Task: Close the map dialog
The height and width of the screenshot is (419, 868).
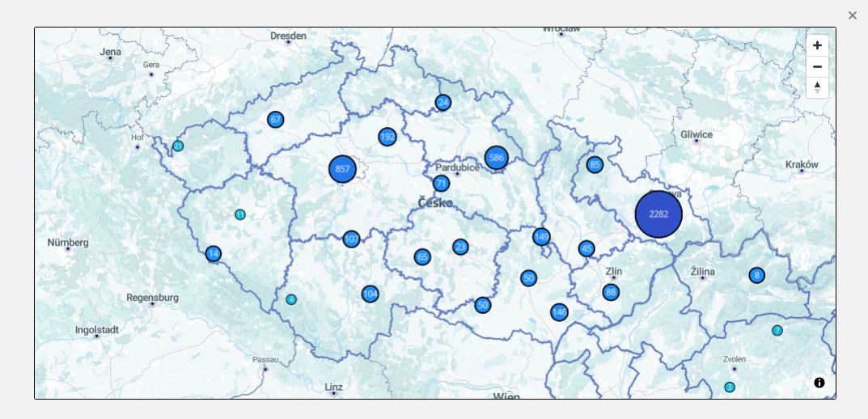Action: tap(852, 15)
